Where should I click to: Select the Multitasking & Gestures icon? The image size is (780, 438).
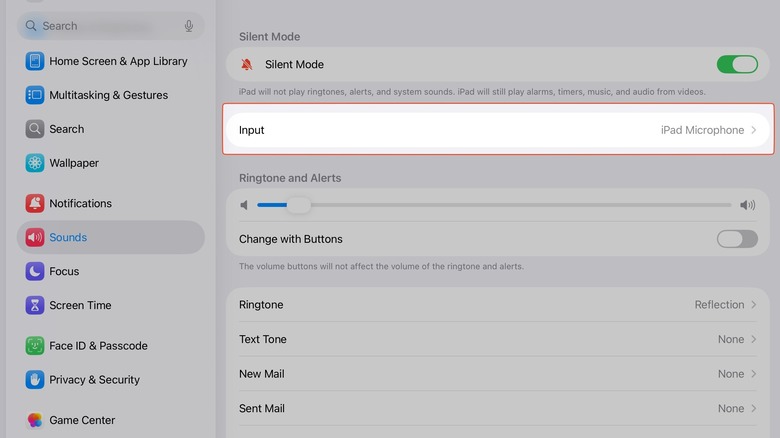tap(35, 95)
